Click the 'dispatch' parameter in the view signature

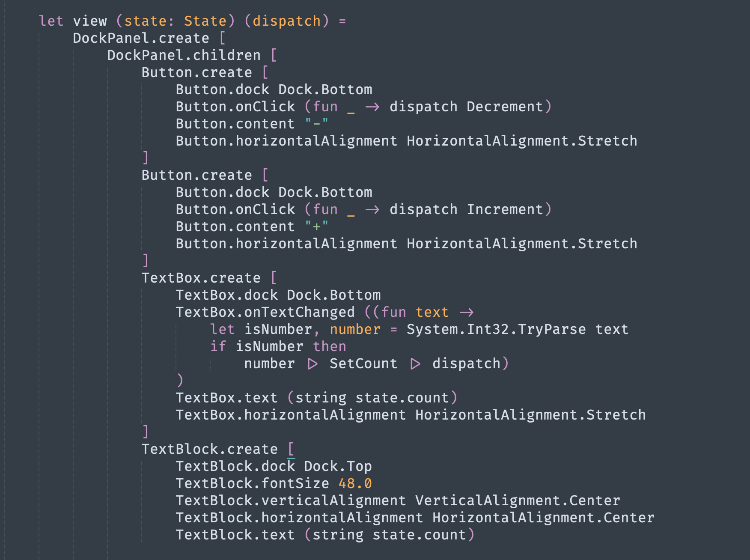[x=286, y=21]
